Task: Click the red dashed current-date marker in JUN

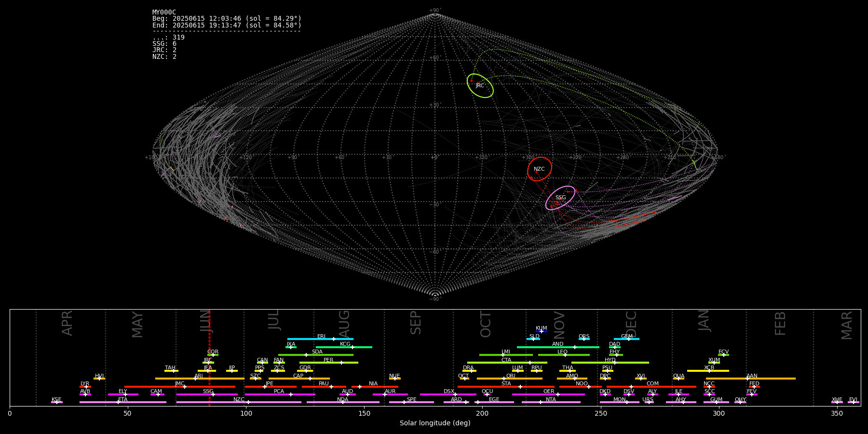Action: (x=209, y=357)
